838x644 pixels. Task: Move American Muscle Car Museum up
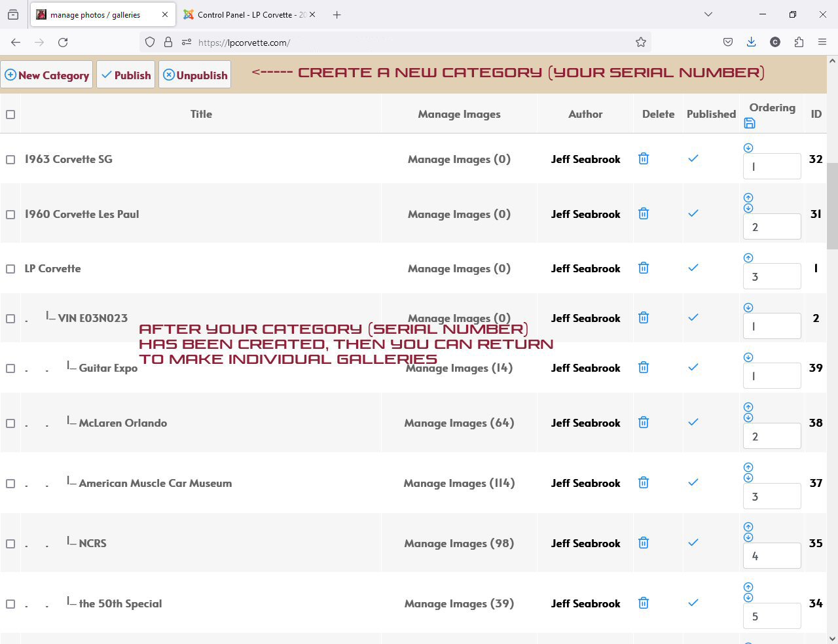pyautogui.click(x=748, y=467)
